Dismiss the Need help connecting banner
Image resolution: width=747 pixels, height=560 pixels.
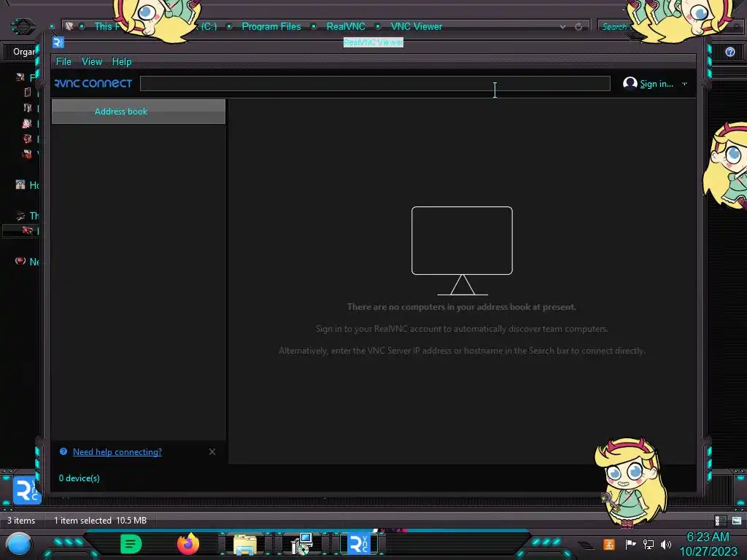point(212,451)
